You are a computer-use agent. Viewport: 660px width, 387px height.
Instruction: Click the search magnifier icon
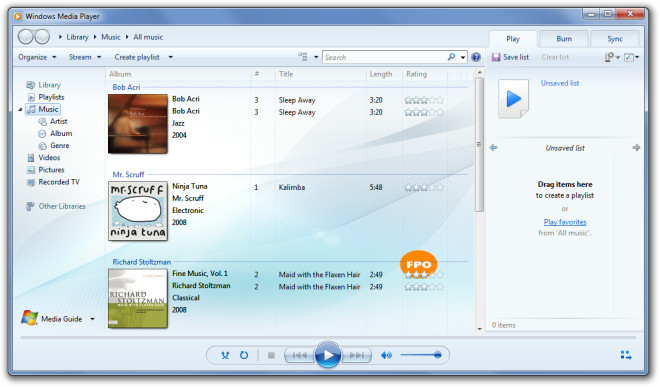tap(452, 57)
